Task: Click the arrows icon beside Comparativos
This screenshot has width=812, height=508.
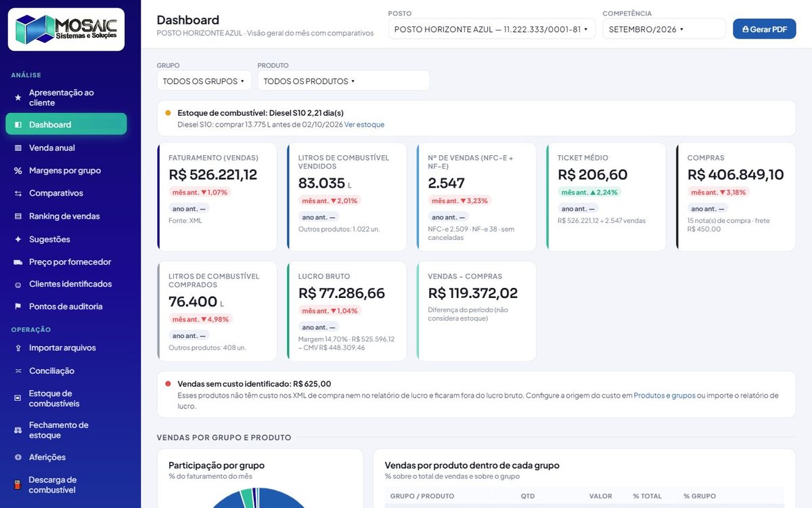Action: pos(18,193)
